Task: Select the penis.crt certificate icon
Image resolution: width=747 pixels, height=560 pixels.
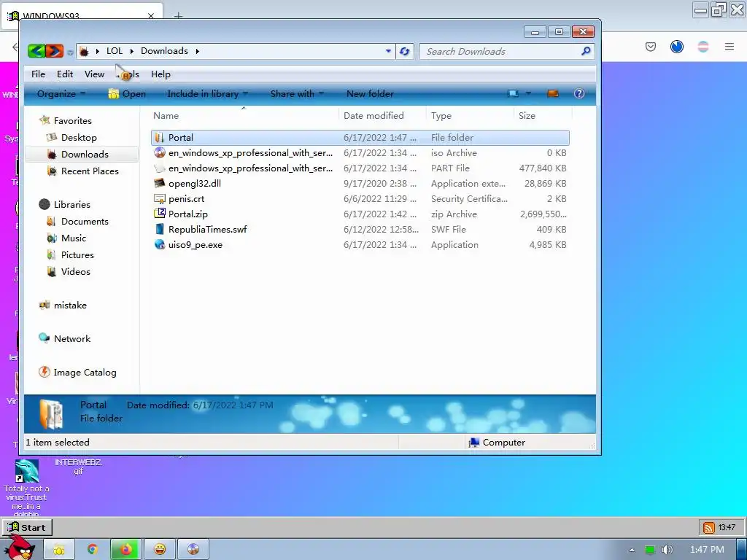Action: pyautogui.click(x=160, y=198)
